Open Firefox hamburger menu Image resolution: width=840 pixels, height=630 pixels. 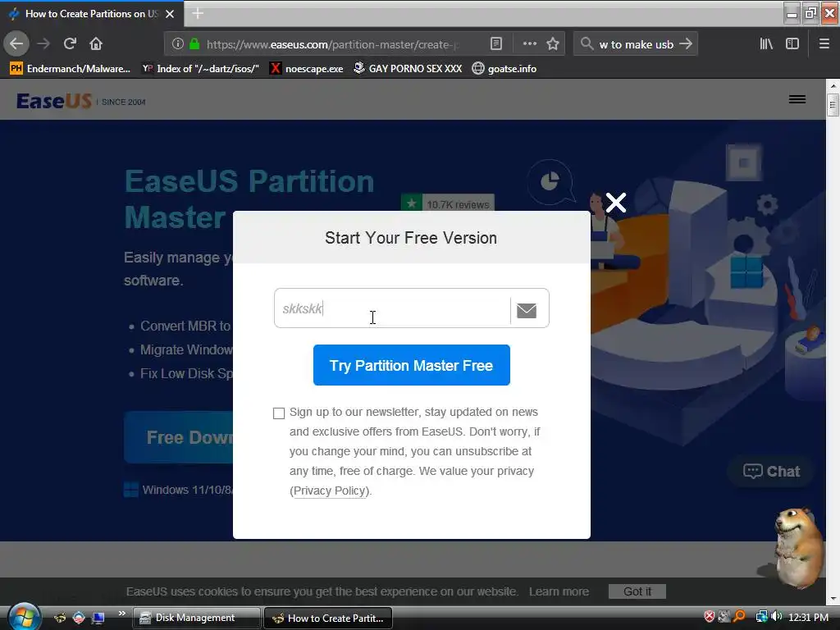[x=824, y=44]
